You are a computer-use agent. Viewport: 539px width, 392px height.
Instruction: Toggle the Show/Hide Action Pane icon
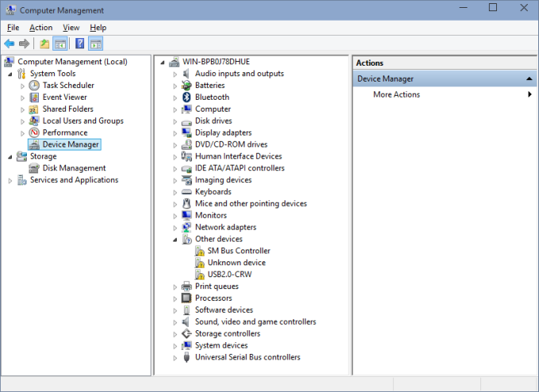pyautogui.click(x=95, y=44)
